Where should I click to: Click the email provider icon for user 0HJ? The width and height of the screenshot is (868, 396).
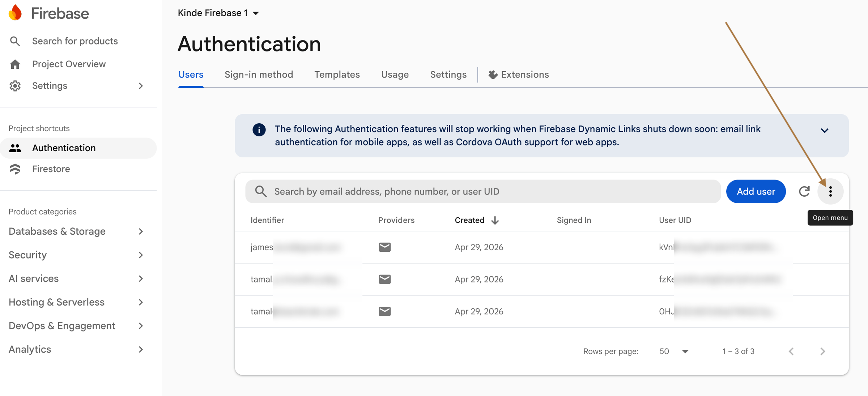click(x=384, y=311)
